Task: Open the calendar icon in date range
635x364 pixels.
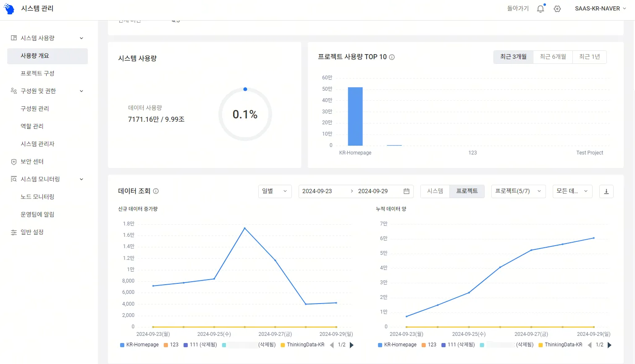Action: [407, 191]
